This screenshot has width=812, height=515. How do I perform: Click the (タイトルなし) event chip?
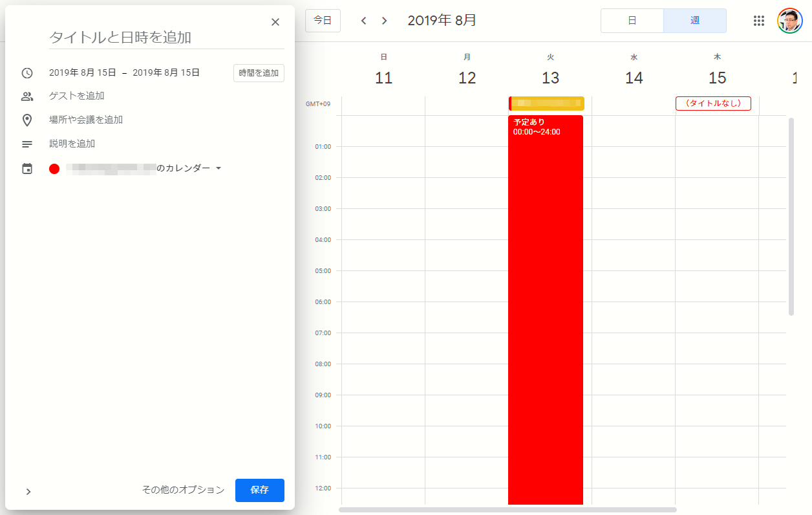[713, 104]
